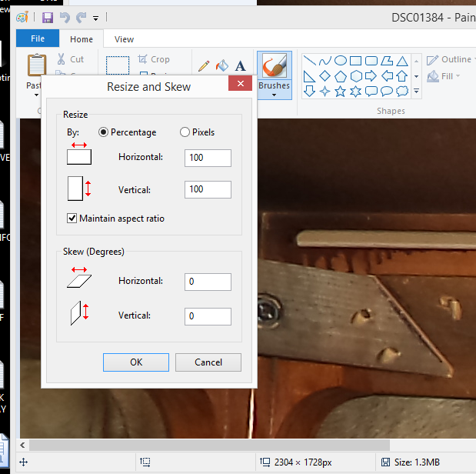Choose the Rectangle shape
The image size is (476, 474).
tap(356, 61)
